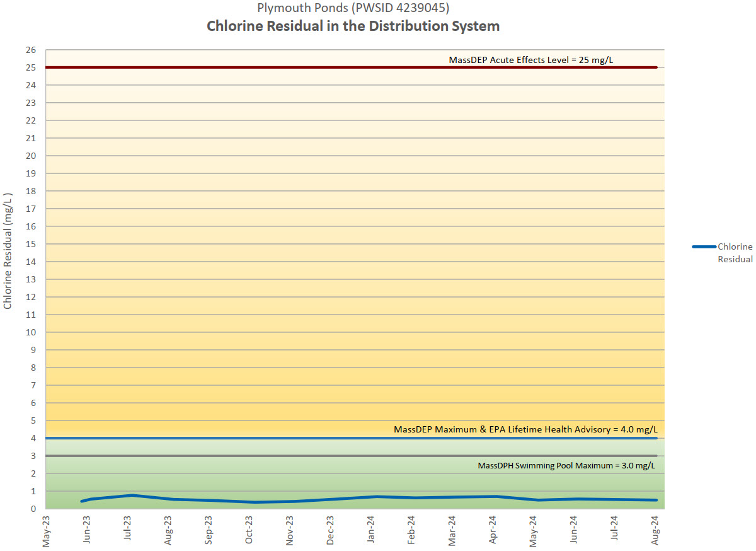Click the 'Chlorine Residual' legend entry label

click(735, 253)
